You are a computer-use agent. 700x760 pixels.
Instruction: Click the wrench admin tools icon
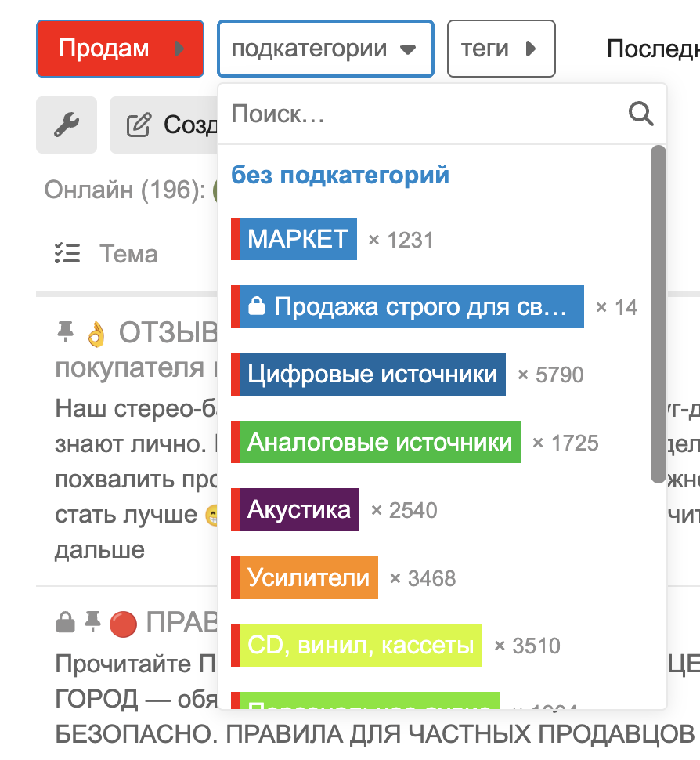tap(67, 125)
